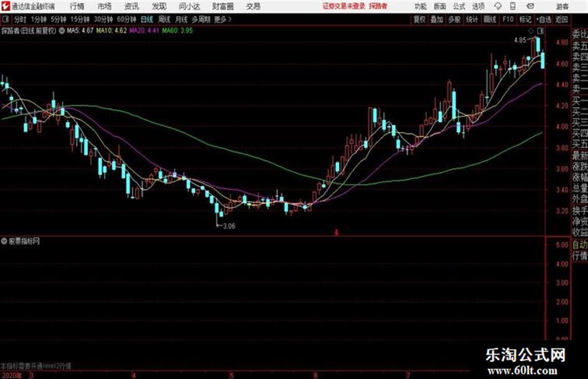Click the 复权 button
The height and width of the screenshot is (379, 588).
(419, 19)
